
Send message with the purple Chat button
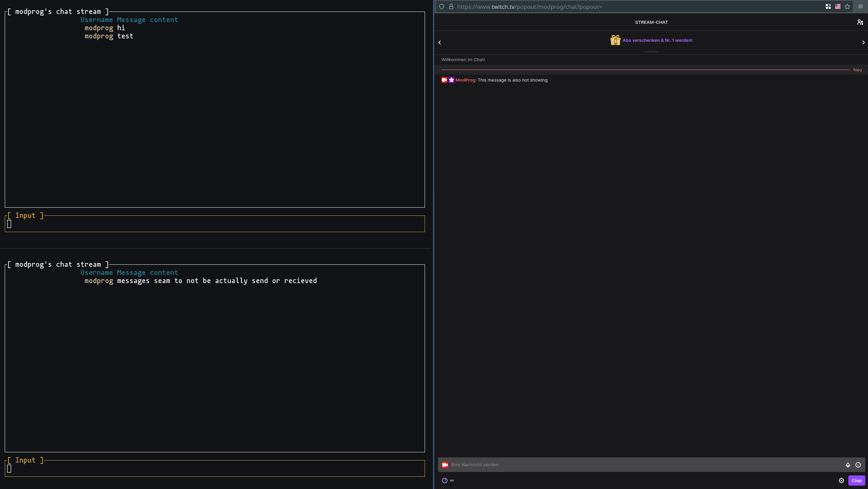click(856, 481)
